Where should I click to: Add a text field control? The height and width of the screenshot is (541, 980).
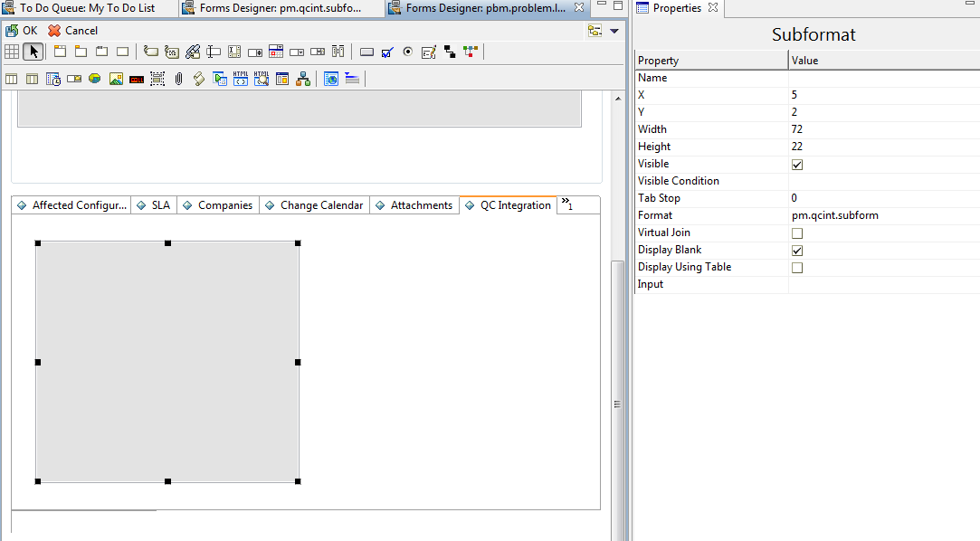click(214, 52)
